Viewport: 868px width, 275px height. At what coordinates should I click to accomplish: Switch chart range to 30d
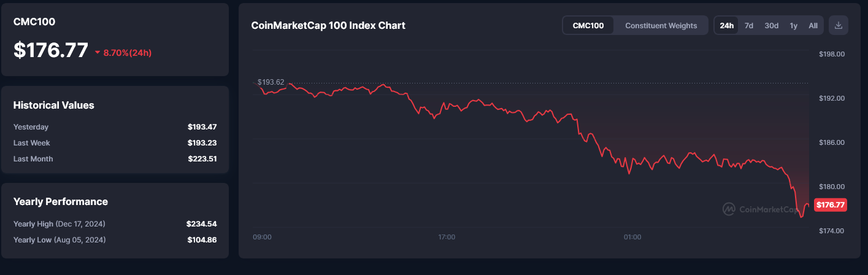[771, 25]
